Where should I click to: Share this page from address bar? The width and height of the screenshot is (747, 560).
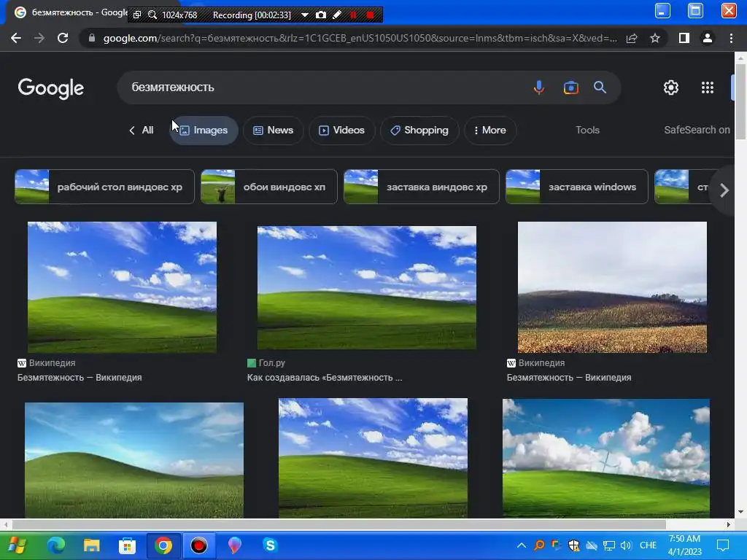(632, 38)
